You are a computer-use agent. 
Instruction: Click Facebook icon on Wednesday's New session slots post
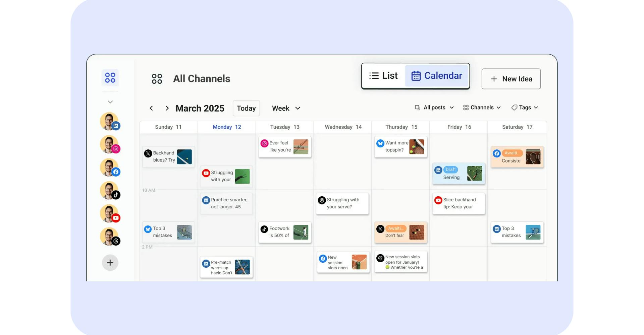323,259
